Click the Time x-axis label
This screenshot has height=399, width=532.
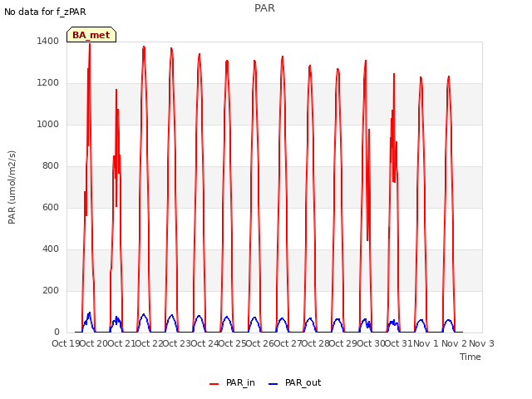coord(470,357)
